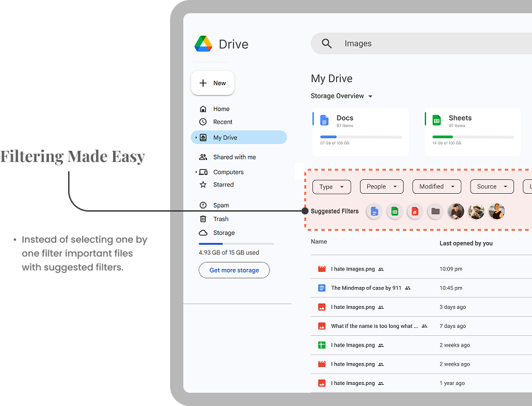Apply the Slides suggested filter icon
The image size is (532, 406).
(x=415, y=212)
